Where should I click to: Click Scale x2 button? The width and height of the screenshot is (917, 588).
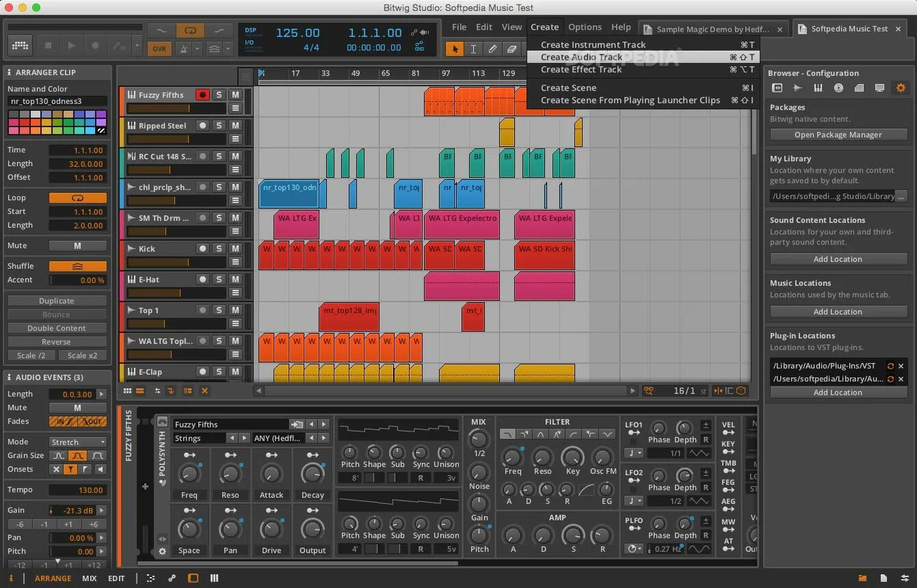click(82, 356)
